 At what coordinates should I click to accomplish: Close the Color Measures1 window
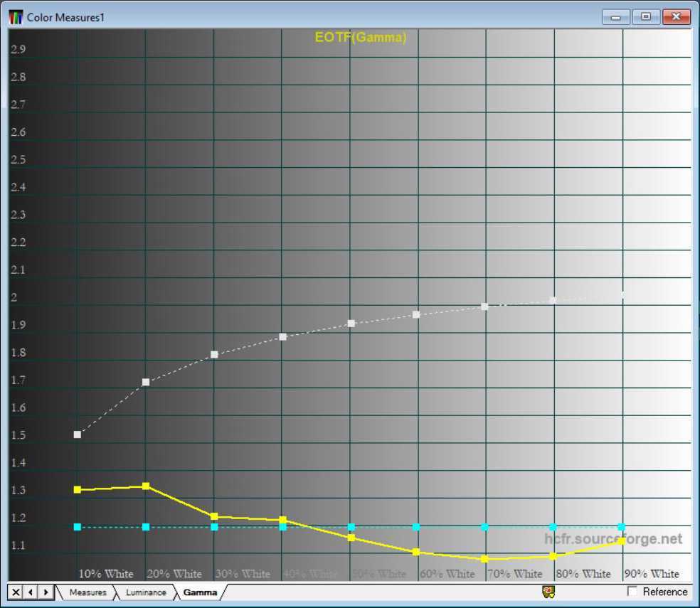tap(677, 16)
